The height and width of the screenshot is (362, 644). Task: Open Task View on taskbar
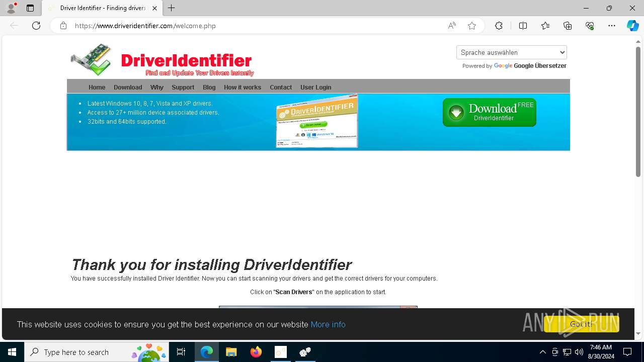click(181, 352)
